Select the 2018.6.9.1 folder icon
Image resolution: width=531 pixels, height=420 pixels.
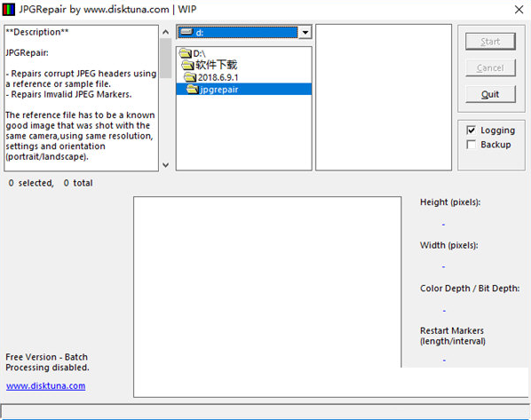tap(190, 77)
